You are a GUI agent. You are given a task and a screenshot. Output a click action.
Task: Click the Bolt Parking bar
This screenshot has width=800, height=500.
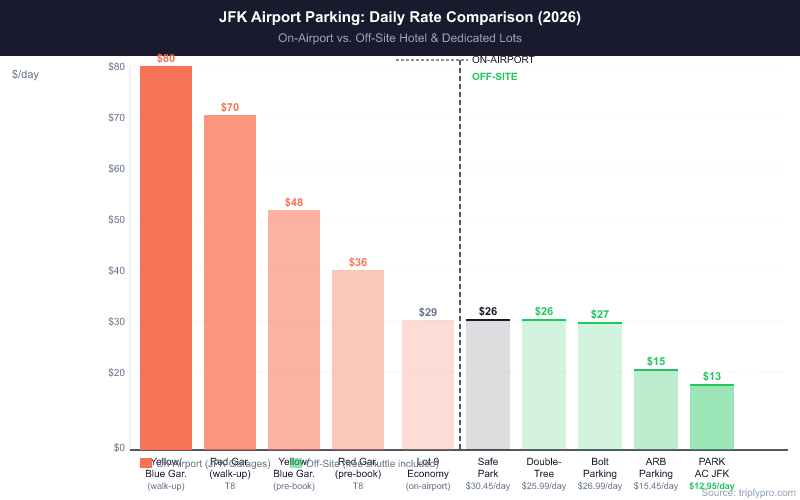(x=600, y=385)
